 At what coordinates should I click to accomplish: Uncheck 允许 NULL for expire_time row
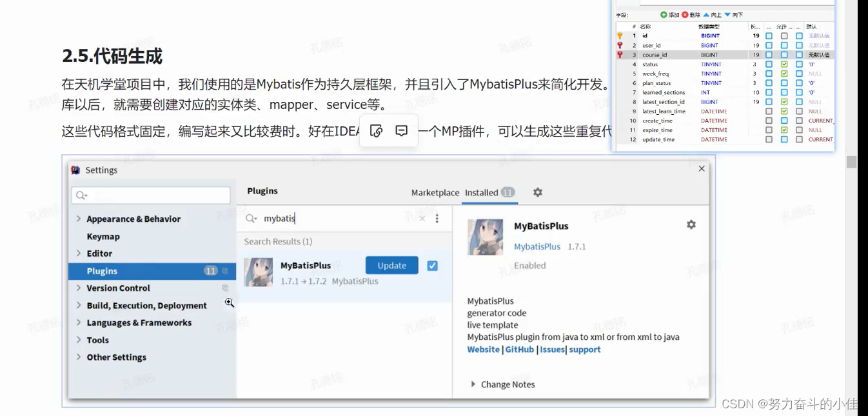pos(784,130)
